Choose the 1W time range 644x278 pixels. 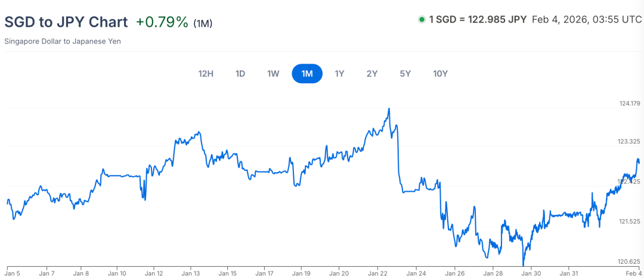[273, 74]
